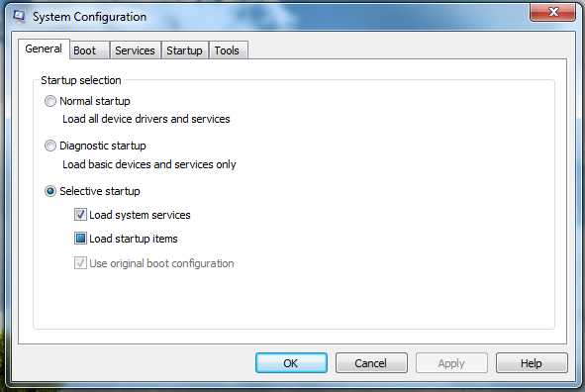Go to the Startup tab
Image resolution: width=585 pixels, height=392 pixels.
tap(184, 50)
